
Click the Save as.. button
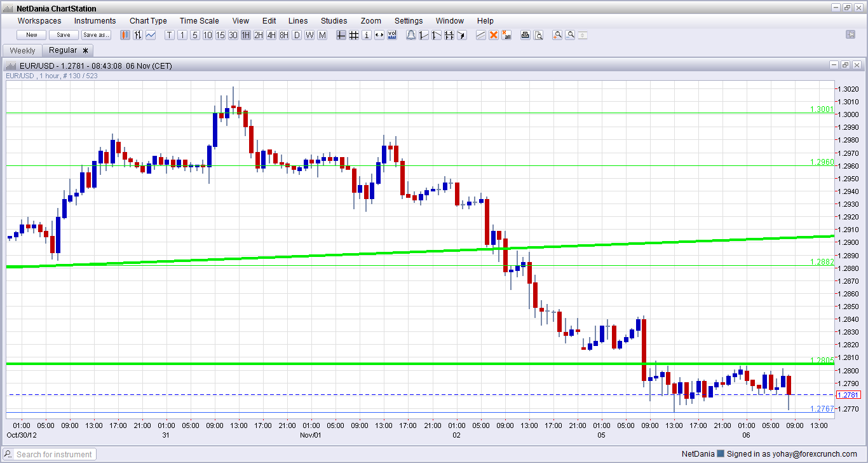(x=96, y=35)
